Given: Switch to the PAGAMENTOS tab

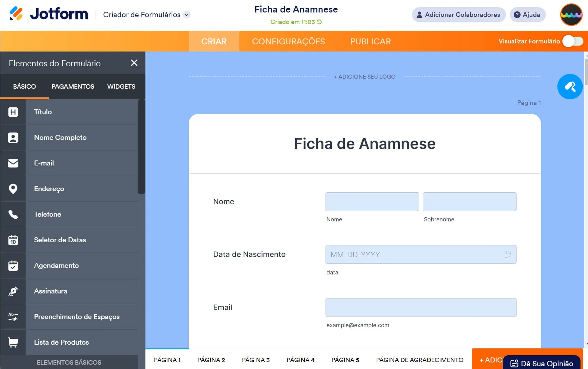Looking at the screenshot, I should (x=73, y=86).
